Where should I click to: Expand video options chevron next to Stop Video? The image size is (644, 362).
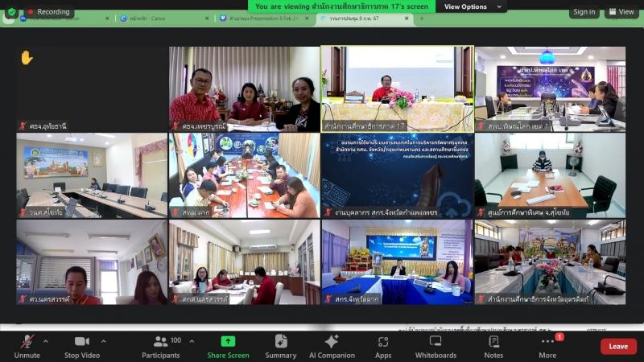click(x=104, y=341)
